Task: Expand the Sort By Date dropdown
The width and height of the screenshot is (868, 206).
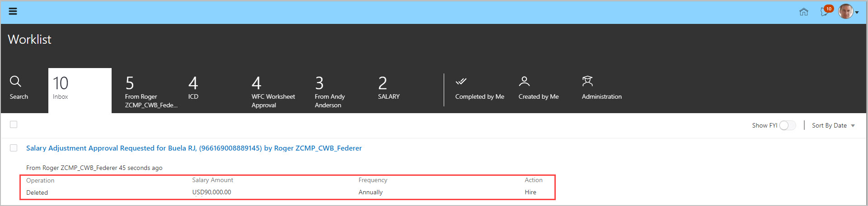Action: click(x=833, y=125)
